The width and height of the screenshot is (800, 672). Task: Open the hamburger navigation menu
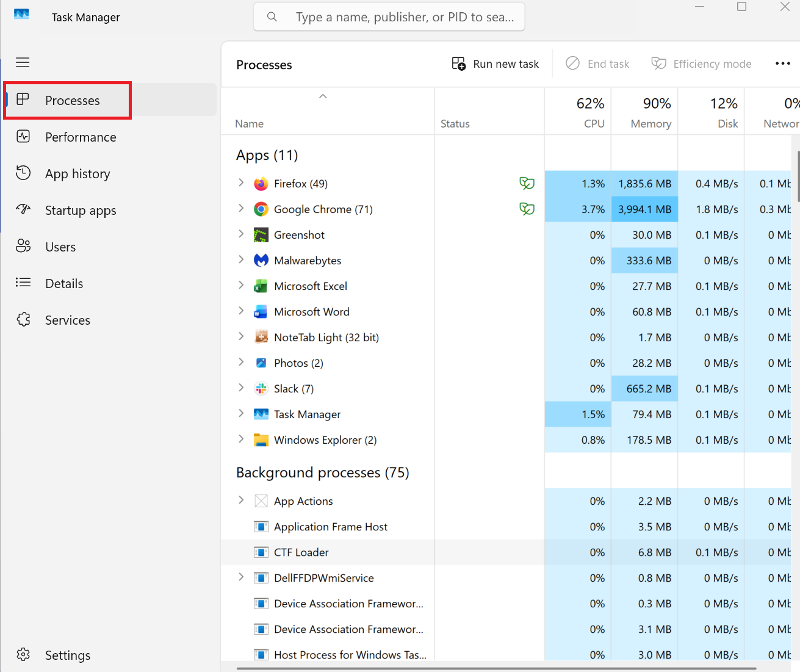tap(23, 62)
